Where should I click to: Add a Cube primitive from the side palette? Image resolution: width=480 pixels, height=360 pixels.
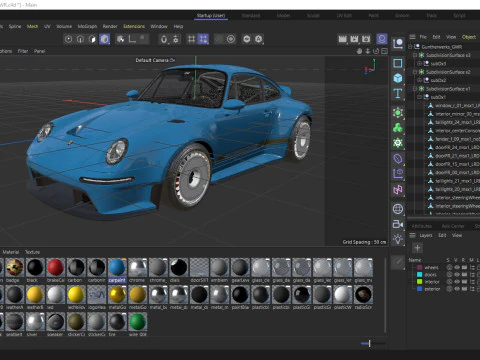pos(398,78)
